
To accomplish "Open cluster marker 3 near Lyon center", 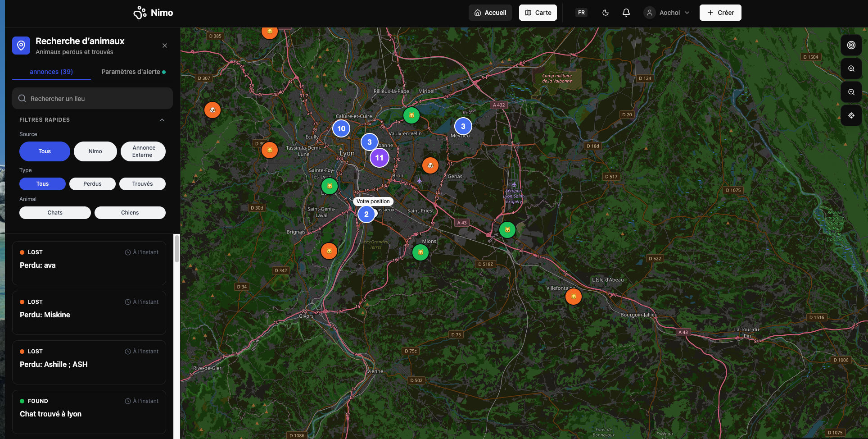I will pyautogui.click(x=370, y=142).
